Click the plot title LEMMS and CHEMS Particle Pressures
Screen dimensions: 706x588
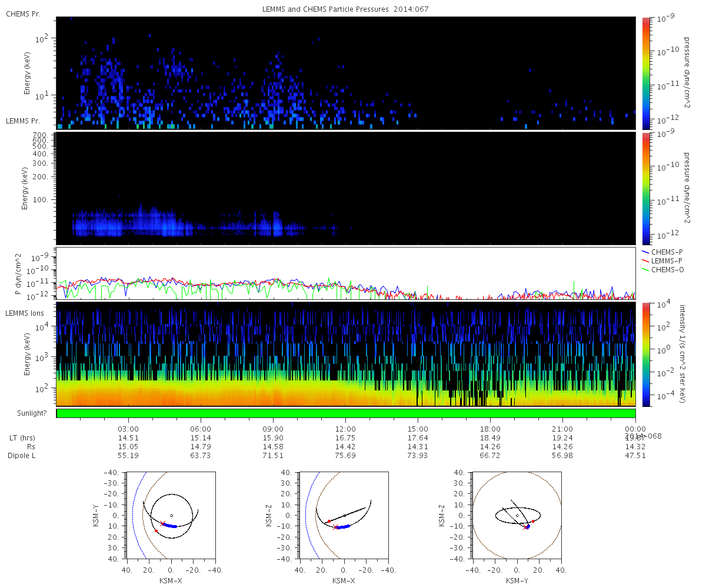[x=346, y=9]
